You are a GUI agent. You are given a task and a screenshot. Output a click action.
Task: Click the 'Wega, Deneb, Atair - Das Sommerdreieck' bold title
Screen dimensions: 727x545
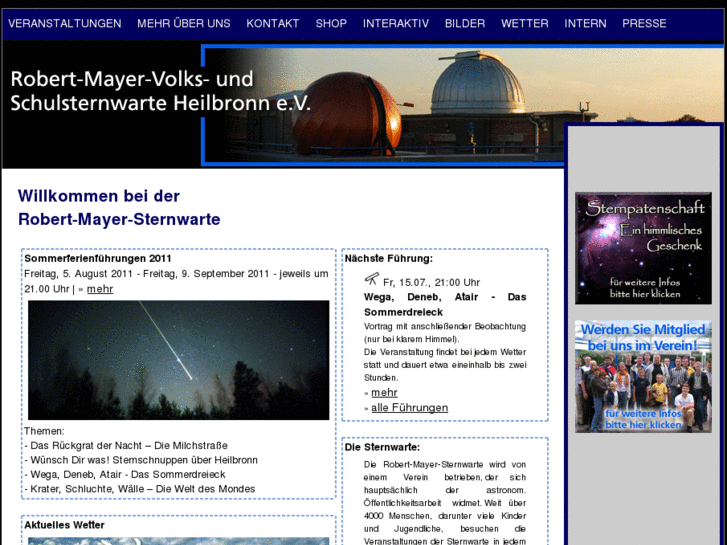coord(445,305)
